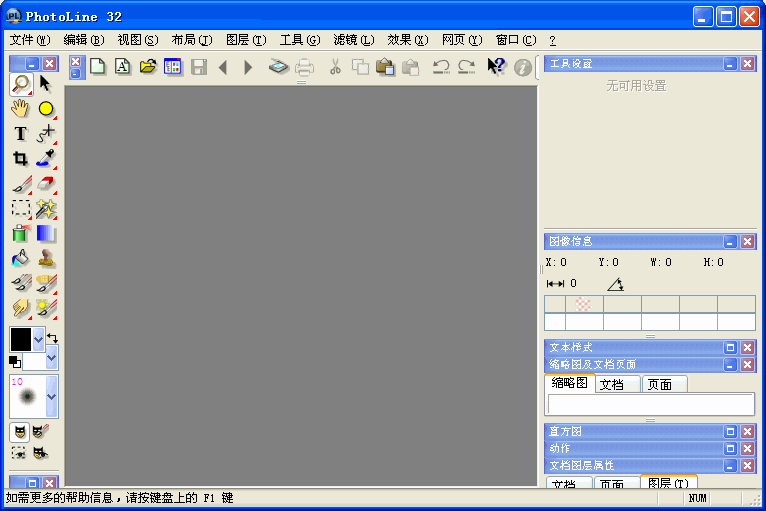Viewport: 766px width, 511px height.
Task: Swap foreground and background colors
Action: pyautogui.click(x=52, y=338)
